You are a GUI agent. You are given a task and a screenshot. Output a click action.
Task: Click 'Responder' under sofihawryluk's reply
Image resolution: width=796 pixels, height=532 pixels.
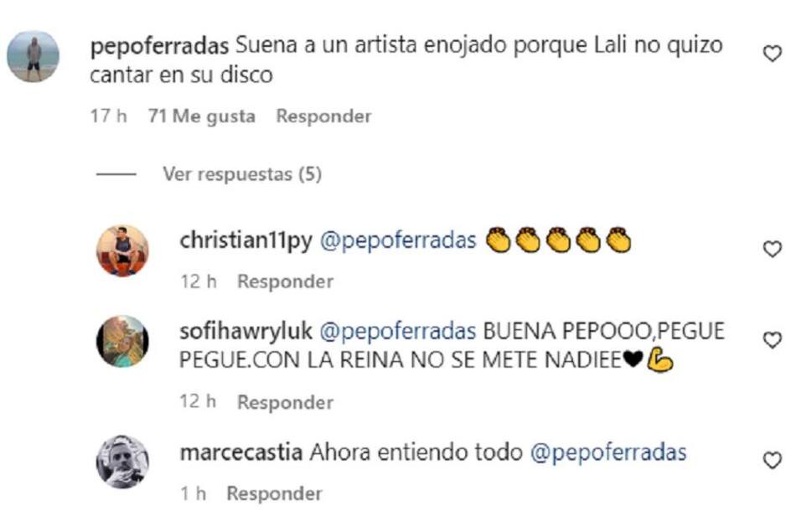285,402
